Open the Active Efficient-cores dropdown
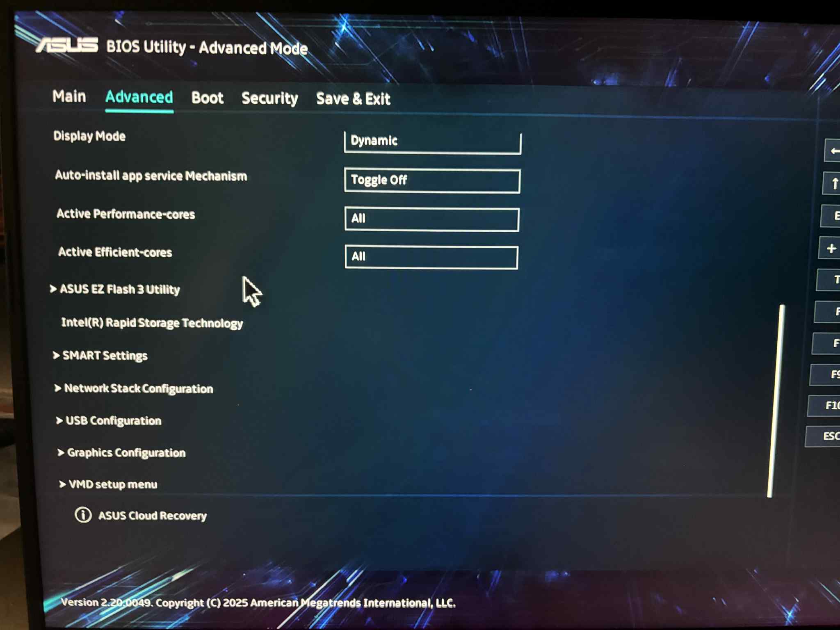 click(x=431, y=257)
